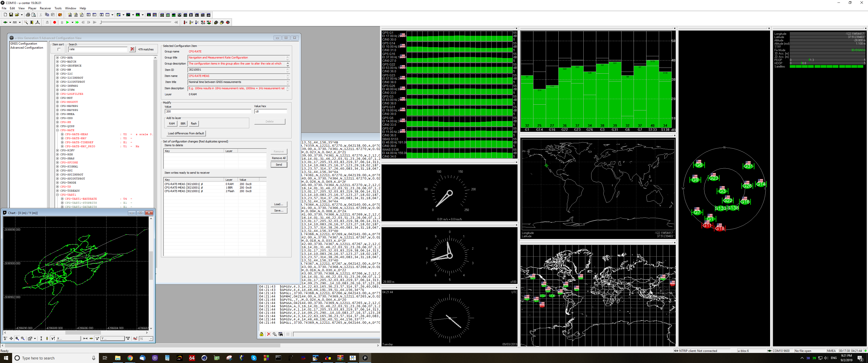The image size is (868, 363).
Task: Collapse the CFG-UART1 tree group
Action: click(58, 195)
